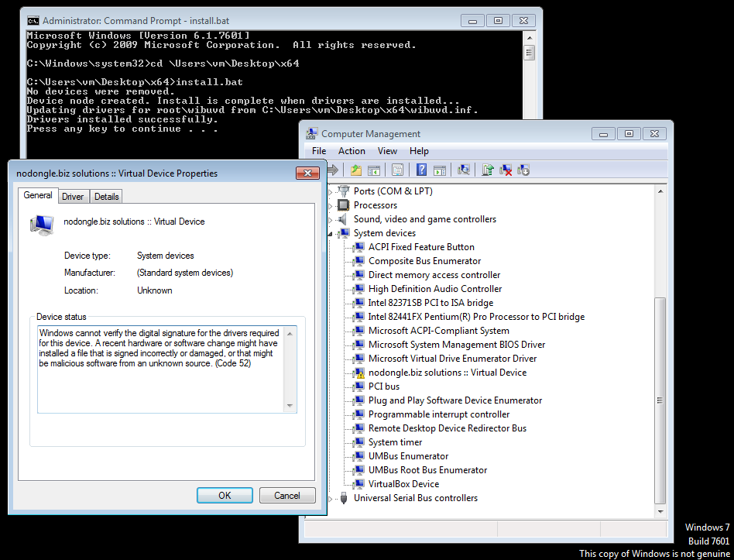Expand the Ports (COM & LPT) category
Image resolution: width=734 pixels, height=560 pixels.
point(330,191)
